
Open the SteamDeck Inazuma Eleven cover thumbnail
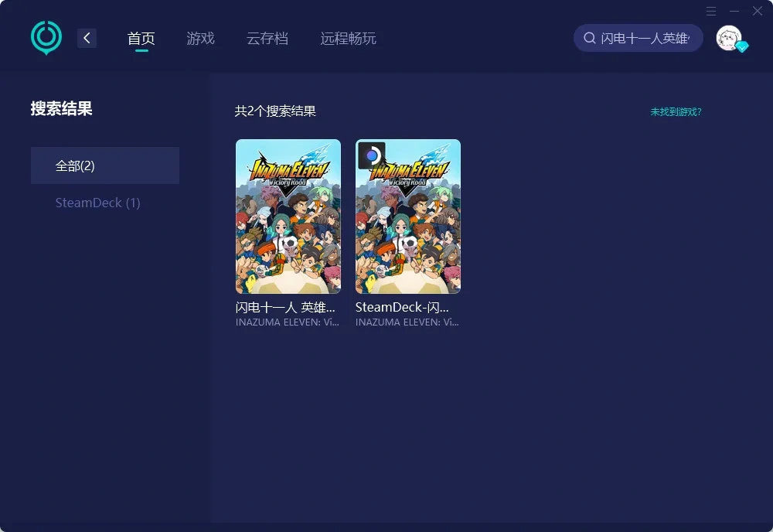408,217
